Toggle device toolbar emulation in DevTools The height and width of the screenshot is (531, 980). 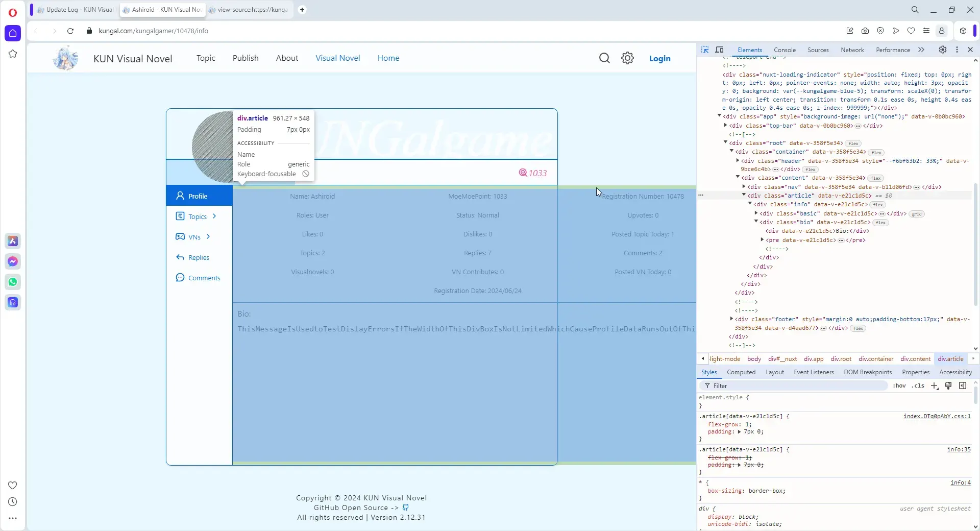720,50
